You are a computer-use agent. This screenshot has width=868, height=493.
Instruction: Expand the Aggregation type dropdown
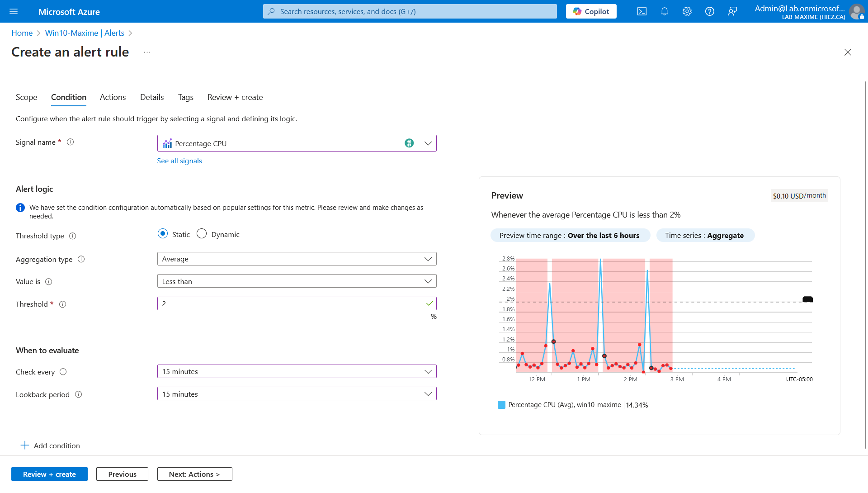pos(297,259)
